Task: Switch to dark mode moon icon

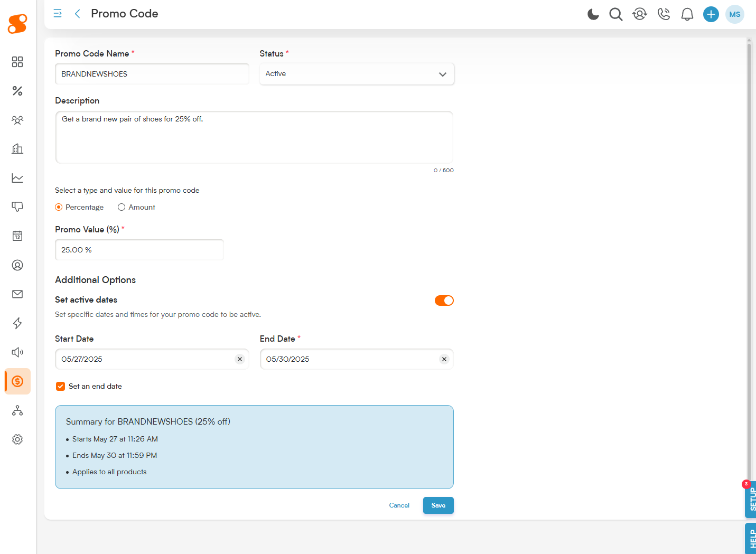Action: (x=593, y=14)
